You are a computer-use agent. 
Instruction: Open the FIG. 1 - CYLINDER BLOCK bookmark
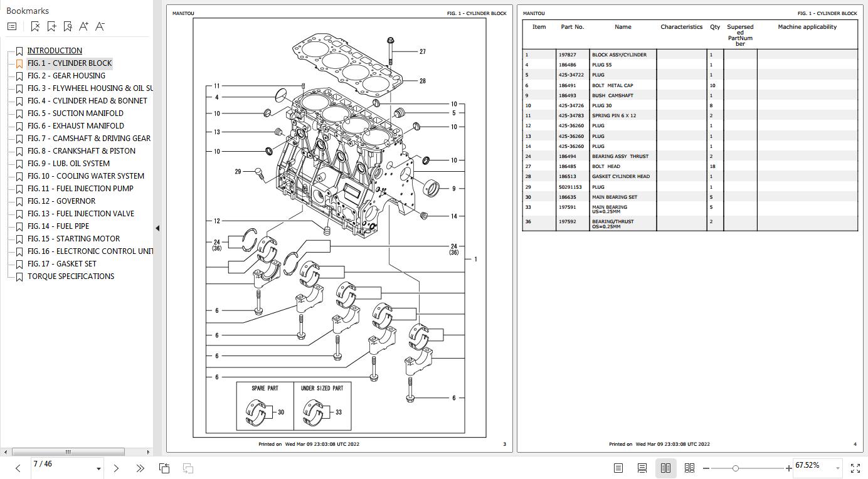pyautogui.click(x=70, y=63)
